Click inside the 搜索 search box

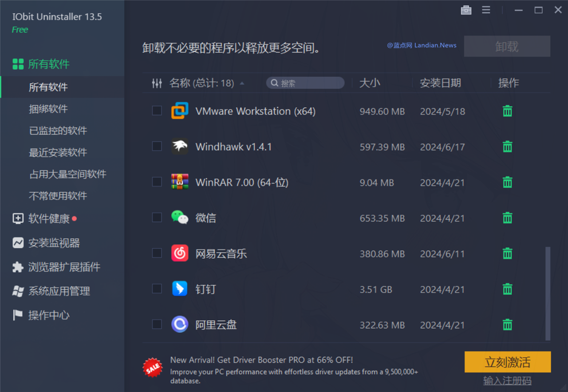(305, 83)
